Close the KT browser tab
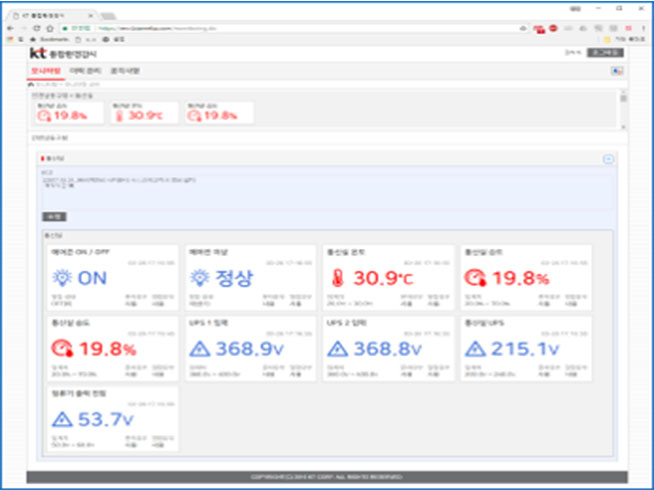 [90, 15]
